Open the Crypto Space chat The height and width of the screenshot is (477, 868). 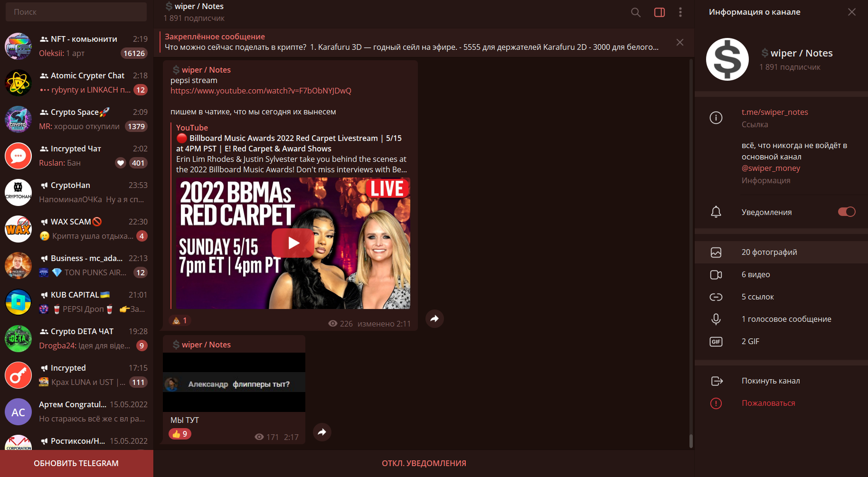[76, 119]
